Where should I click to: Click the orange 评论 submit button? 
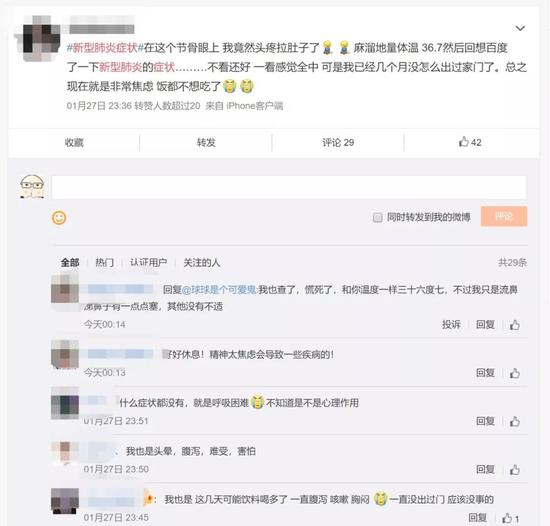(x=504, y=216)
